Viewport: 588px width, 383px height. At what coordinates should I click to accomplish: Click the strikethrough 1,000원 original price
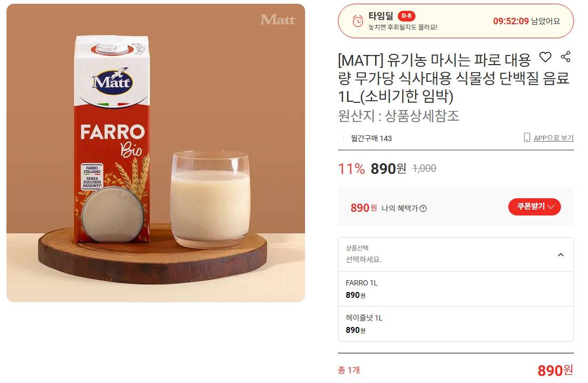(x=424, y=168)
